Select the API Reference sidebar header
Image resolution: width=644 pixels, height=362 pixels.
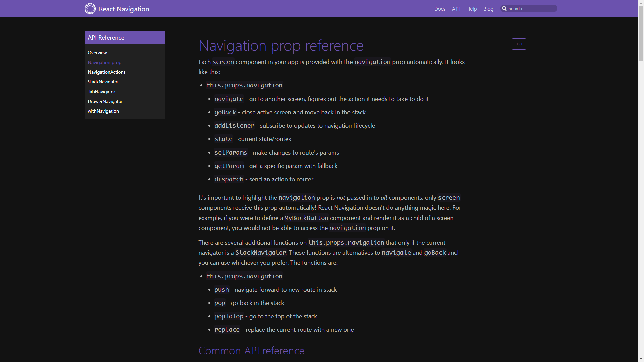point(125,38)
